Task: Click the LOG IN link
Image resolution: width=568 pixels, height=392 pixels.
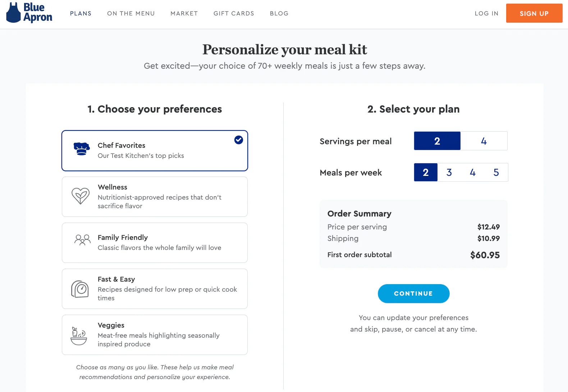Action: point(486,13)
